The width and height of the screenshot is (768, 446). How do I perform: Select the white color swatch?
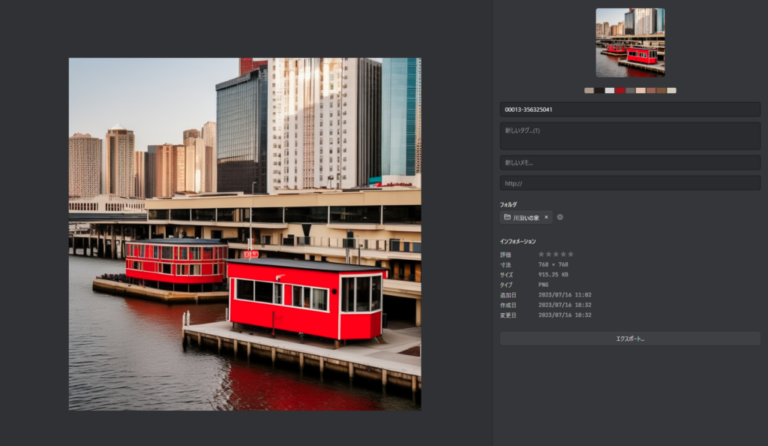(x=610, y=90)
